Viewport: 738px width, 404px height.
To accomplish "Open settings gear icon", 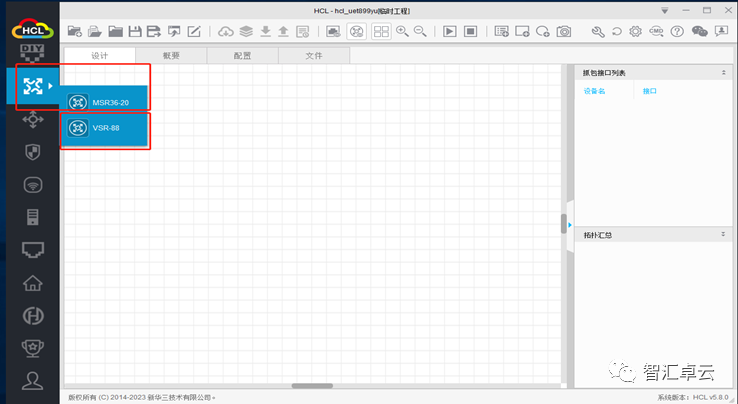I will coord(635,32).
